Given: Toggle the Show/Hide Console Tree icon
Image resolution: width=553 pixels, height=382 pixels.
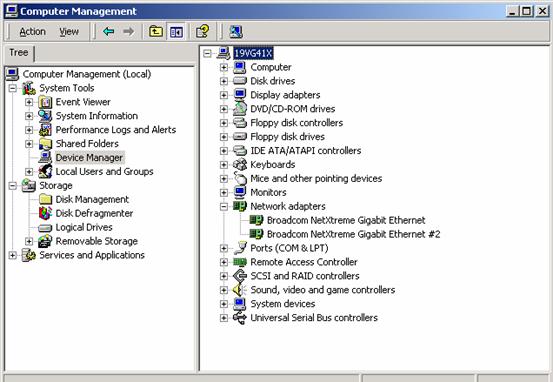Looking at the screenshot, I should pyautogui.click(x=176, y=32).
